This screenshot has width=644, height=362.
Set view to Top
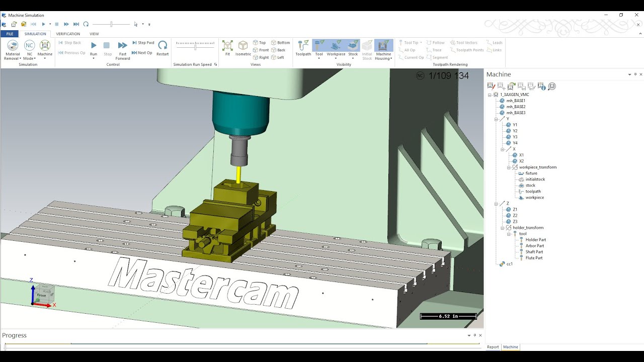coord(259,43)
